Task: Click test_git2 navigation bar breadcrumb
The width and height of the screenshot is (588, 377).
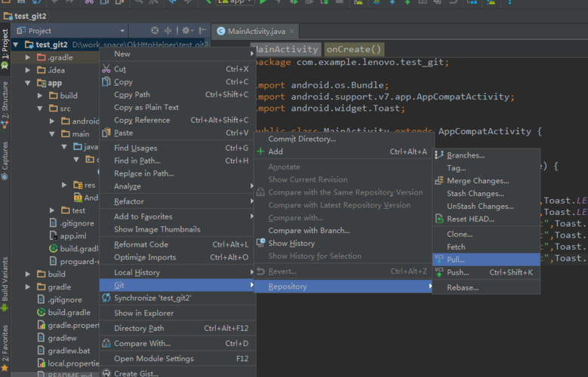Action: [x=25, y=16]
